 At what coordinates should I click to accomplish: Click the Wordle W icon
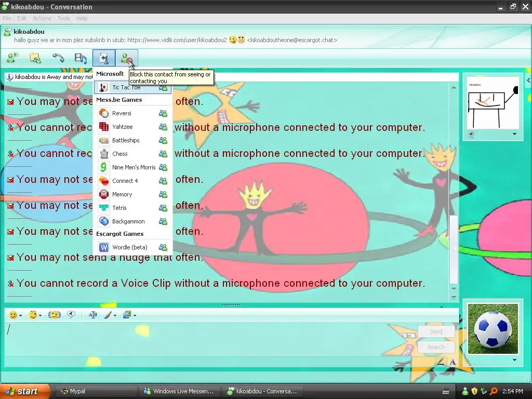pos(104,247)
